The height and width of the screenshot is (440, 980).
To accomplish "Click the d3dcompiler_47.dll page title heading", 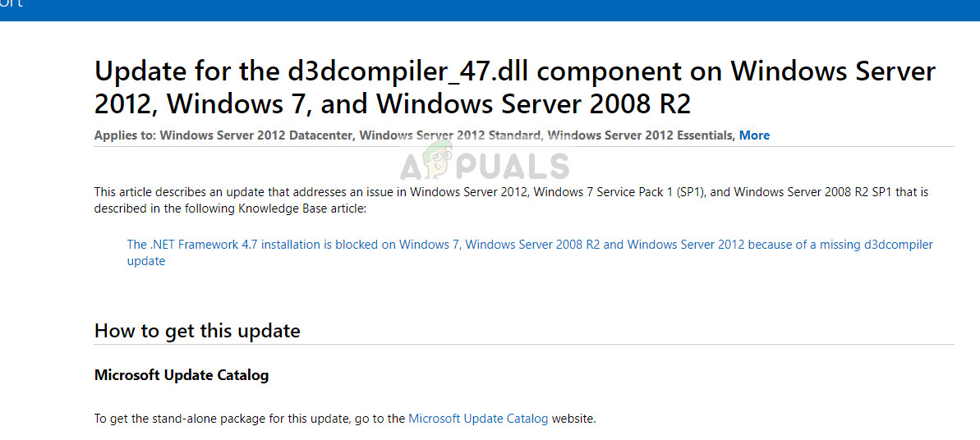I will pyautogui.click(x=515, y=88).
